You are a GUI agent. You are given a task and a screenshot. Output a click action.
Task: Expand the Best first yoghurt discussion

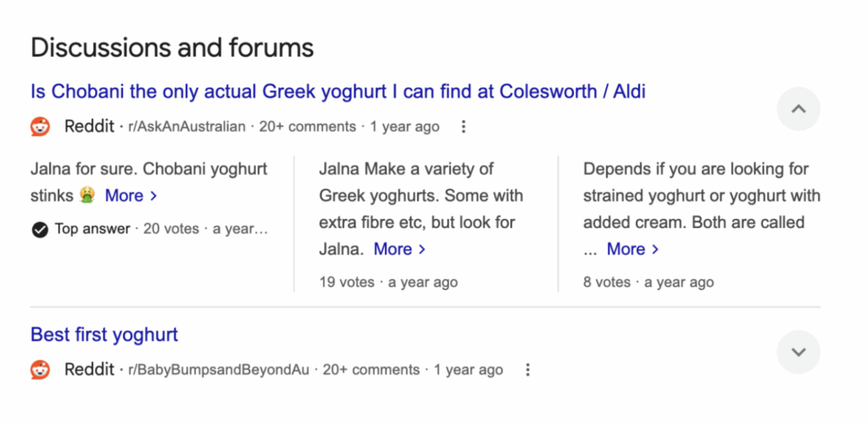click(x=798, y=351)
